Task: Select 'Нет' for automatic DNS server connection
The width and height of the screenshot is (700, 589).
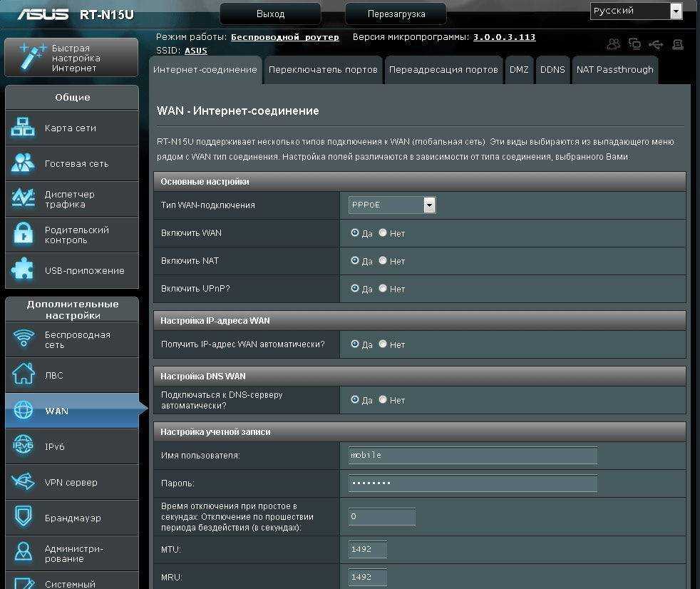Action: coord(383,400)
